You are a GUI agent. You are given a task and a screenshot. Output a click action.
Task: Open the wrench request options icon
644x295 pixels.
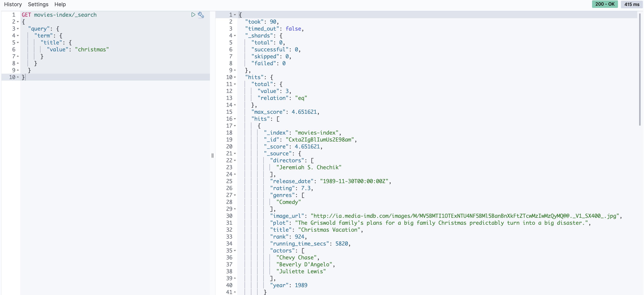pyautogui.click(x=201, y=15)
